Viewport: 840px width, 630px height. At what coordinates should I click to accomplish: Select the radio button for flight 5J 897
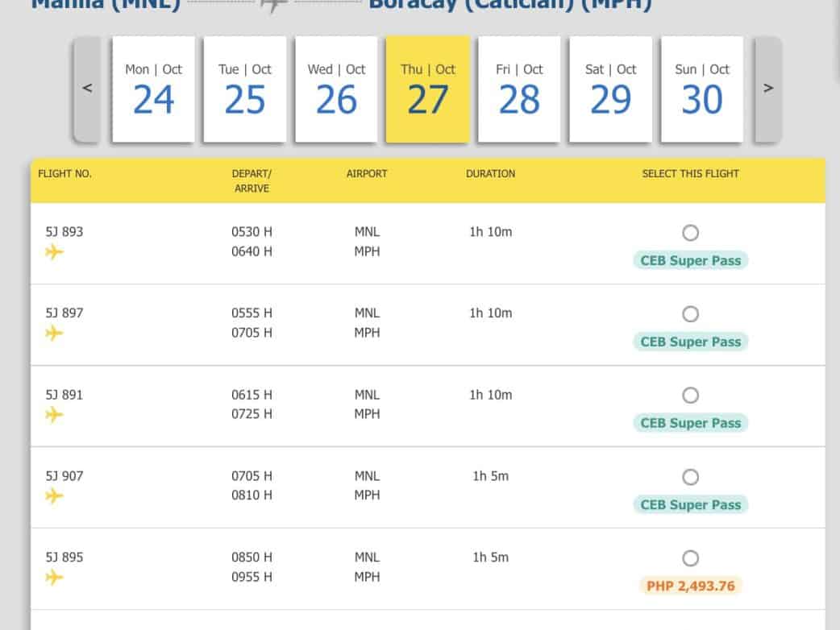click(690, 314)
